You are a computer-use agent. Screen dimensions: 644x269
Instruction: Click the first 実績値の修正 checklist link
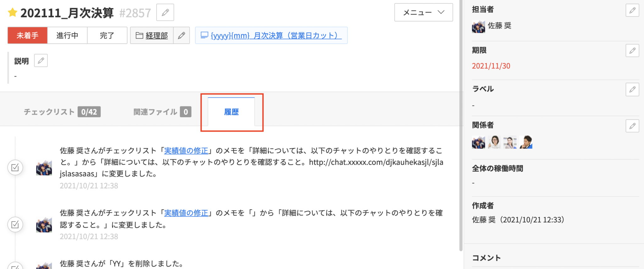coord(186,151)
